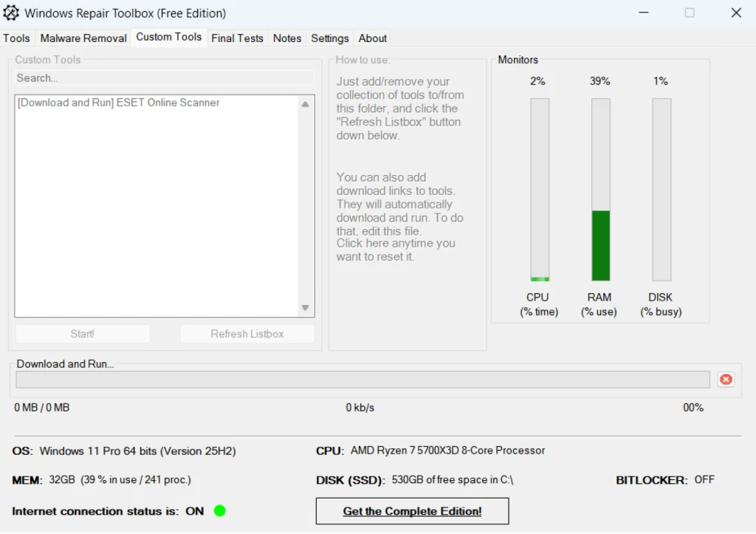Click inside the Custom Tools search field
Viewport: 756px width, 534px height.
pyautogui.click(x=164, y=78)
